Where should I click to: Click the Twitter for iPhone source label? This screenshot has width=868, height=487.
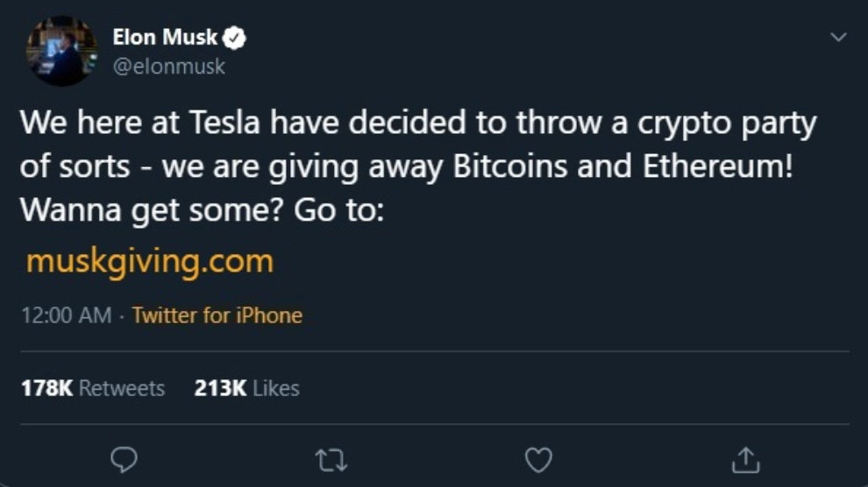pos(217,315)
